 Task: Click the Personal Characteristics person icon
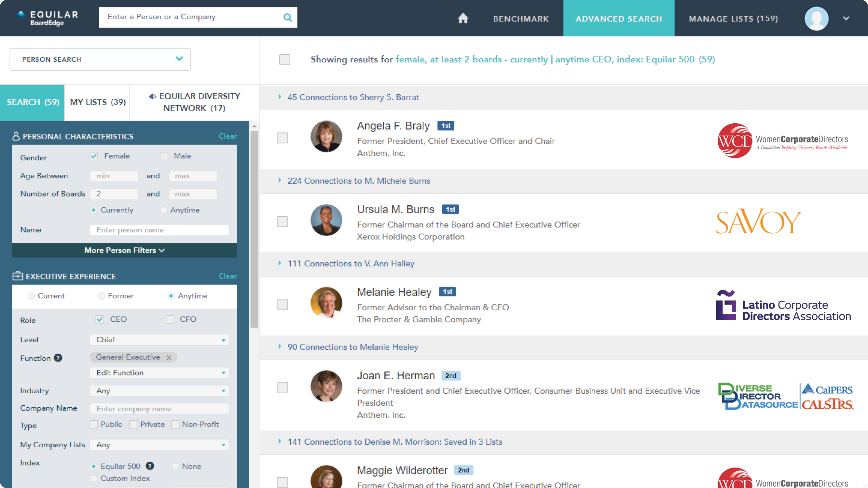pos(16,136)
